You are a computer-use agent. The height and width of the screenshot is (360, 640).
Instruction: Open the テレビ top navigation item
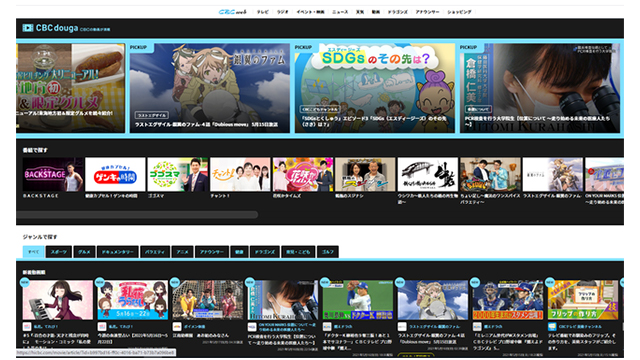263,12
